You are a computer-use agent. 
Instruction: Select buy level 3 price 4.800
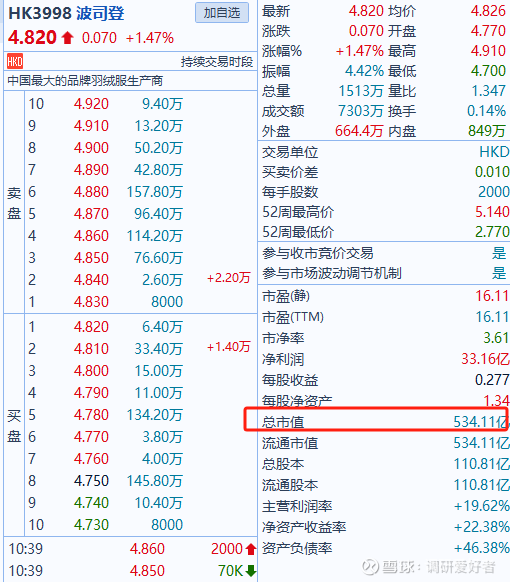91,370
